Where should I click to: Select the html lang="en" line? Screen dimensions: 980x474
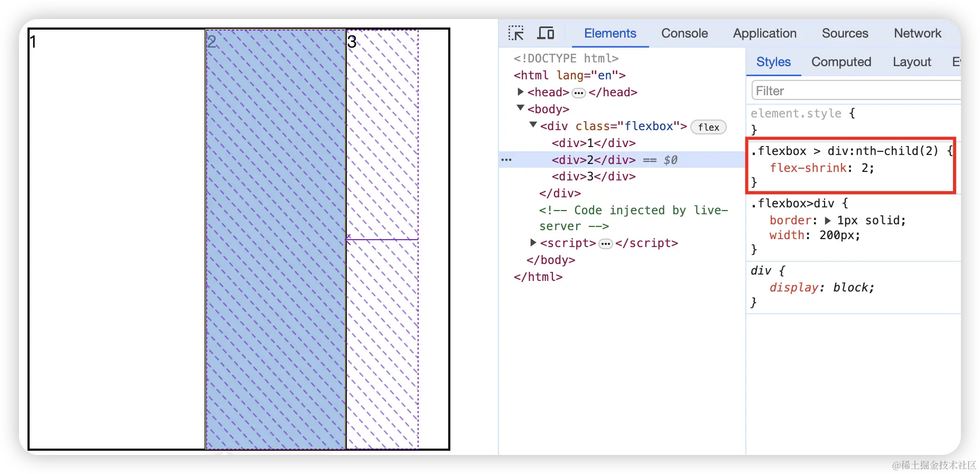pos(569,75)
